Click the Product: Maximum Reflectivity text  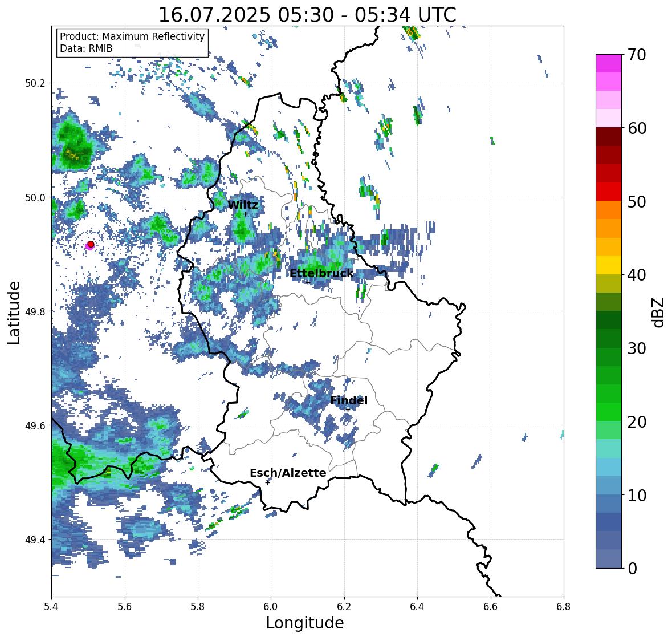132,36
